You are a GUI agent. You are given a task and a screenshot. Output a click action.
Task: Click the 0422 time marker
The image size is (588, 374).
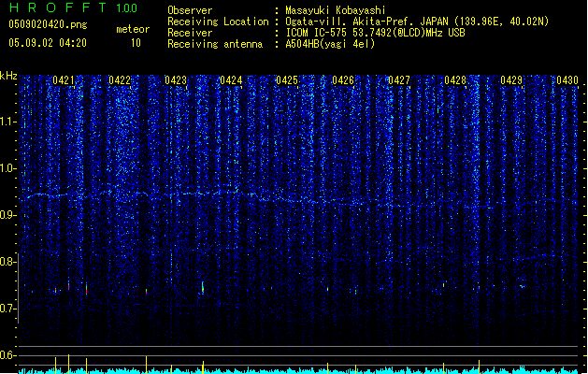pos(120,80)
